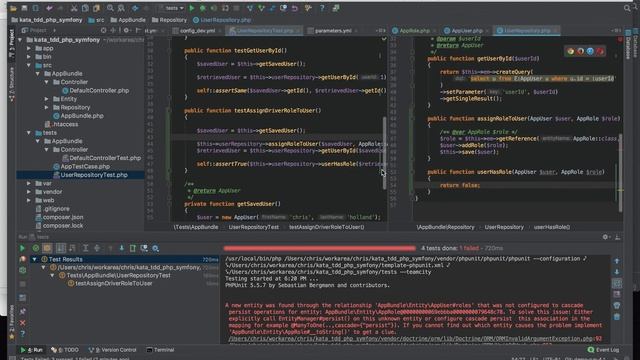The image size is (640, 360).
Task: Click next failed test arrow icon
Action: 122,248
